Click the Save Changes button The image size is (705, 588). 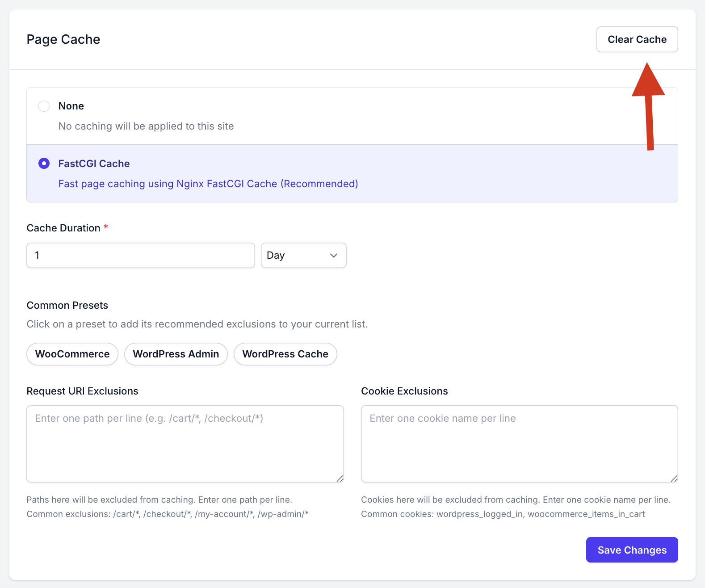point(632,550)
